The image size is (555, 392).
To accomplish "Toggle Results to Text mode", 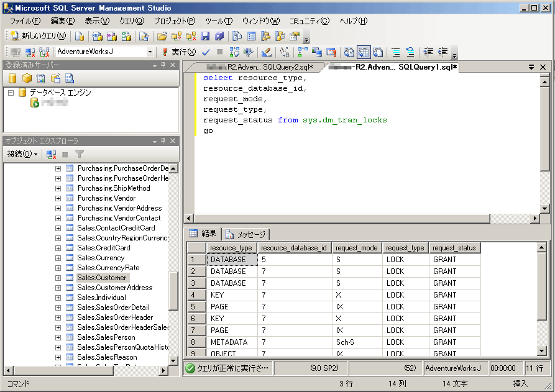I will point(349,52).
